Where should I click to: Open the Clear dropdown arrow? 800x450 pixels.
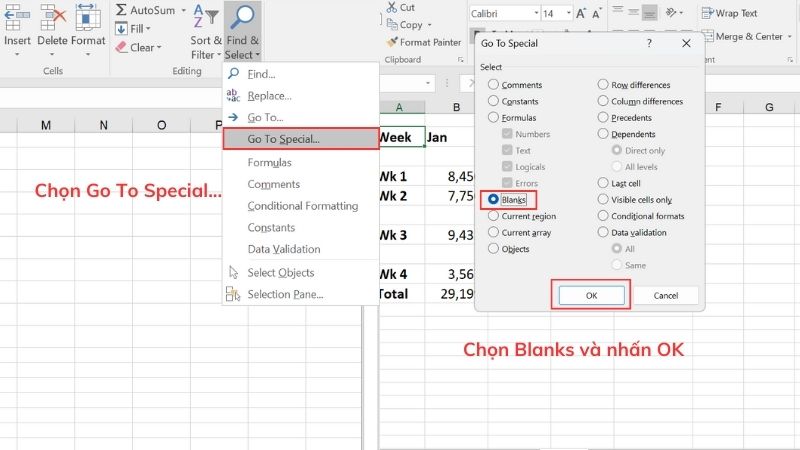pos(159,47)
